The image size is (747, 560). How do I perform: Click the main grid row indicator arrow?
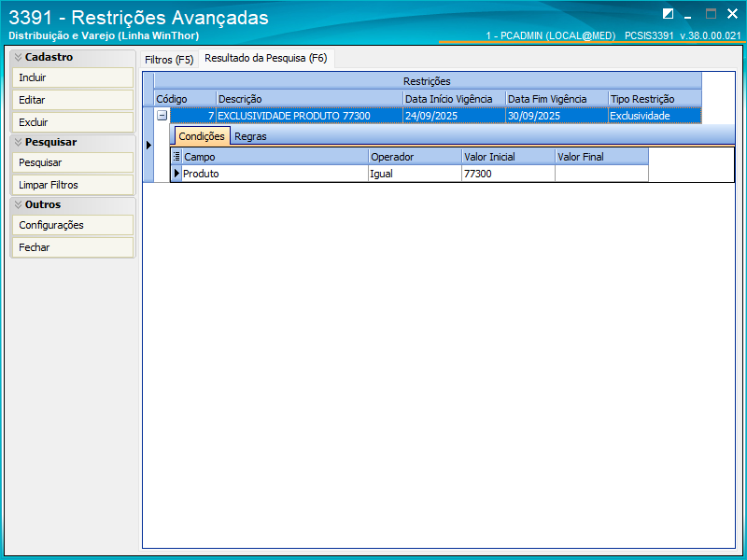coord(148,146)
